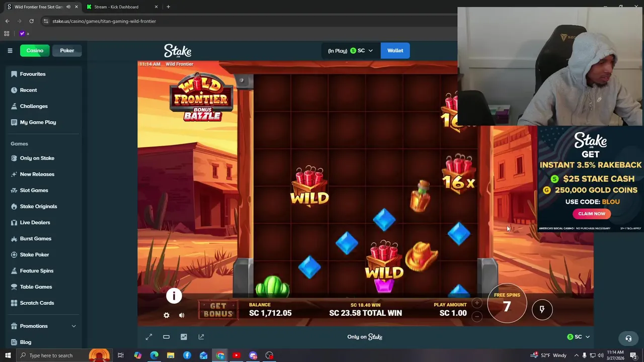Switch to theatre mode view
This screenshot has height=362, width=644.
pos(166,337)
